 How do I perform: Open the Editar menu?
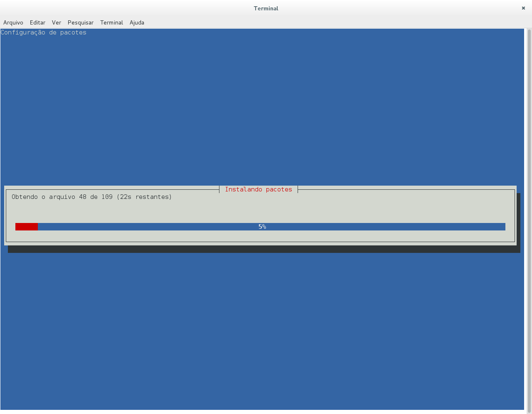click(37, 22)
